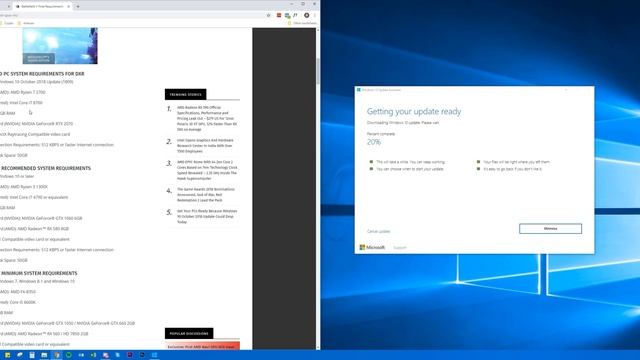Open trending story 4 about The Game Awards 2018

(x=206, y=195)
